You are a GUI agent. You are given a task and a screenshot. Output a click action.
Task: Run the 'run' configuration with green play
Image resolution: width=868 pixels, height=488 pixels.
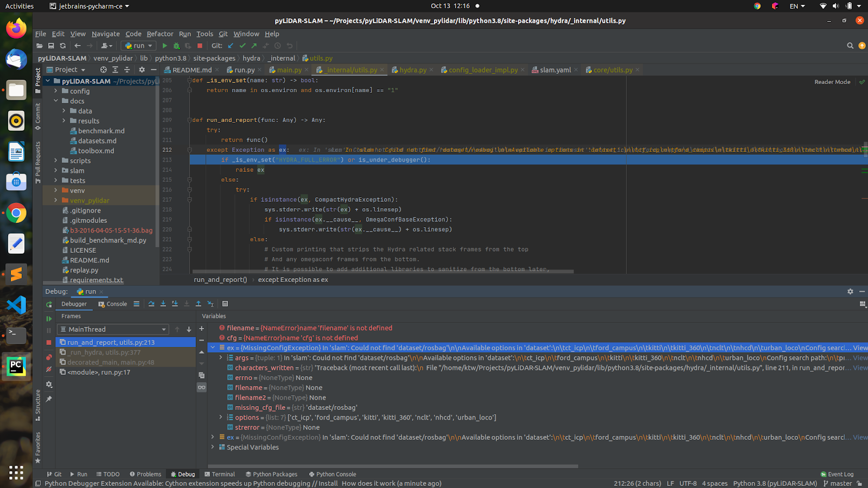[165, 46]
